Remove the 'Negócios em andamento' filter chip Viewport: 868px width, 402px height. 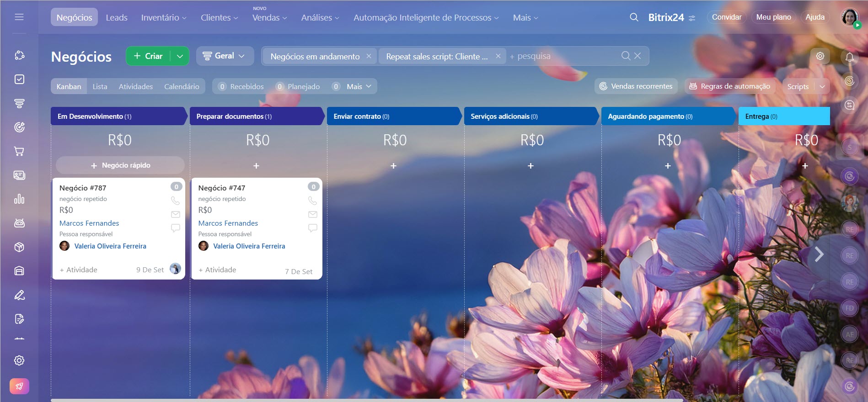click(369, 56)
